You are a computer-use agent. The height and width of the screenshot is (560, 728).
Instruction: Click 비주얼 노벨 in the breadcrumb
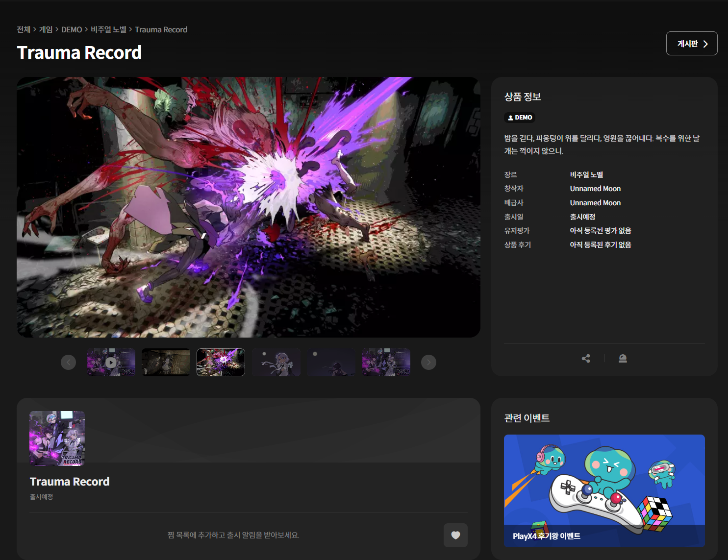pyautogui.click(x=108, y=29)
